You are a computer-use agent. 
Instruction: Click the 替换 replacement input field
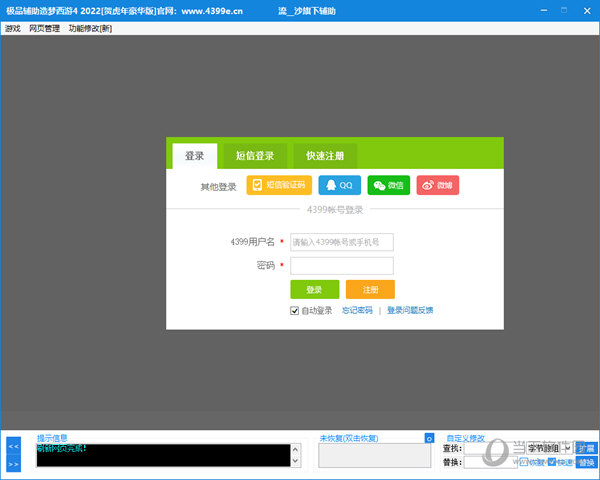(491, 462)
